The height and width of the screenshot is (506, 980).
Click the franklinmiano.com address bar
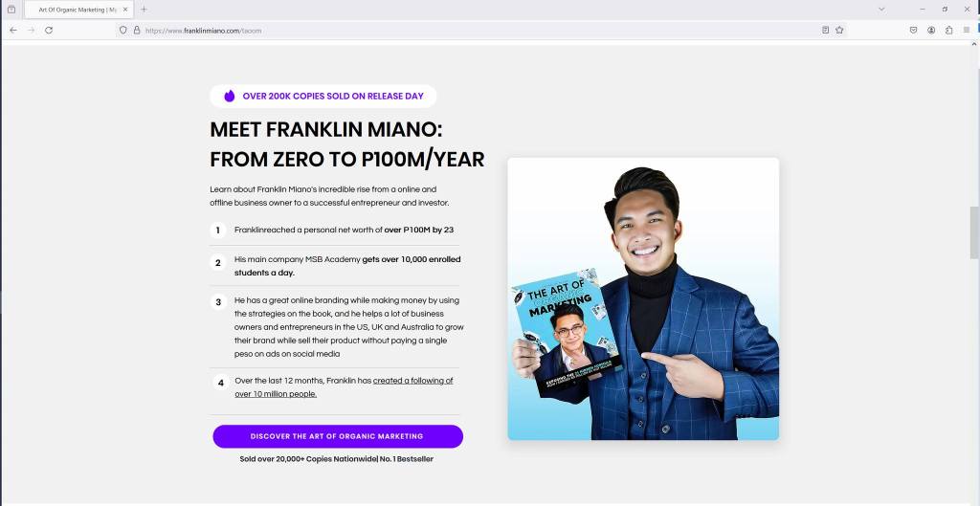475,30
